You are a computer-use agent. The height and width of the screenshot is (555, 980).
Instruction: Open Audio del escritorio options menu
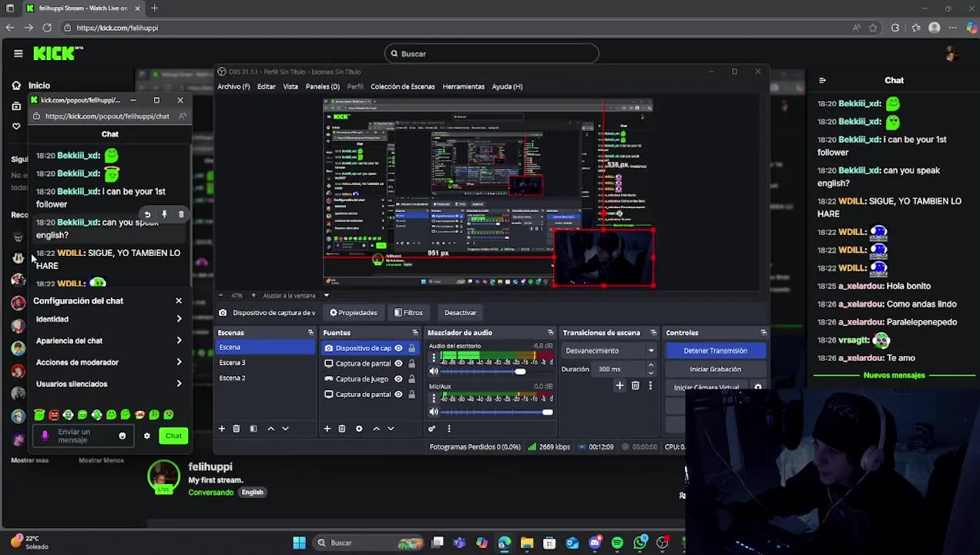click(433, 358)
